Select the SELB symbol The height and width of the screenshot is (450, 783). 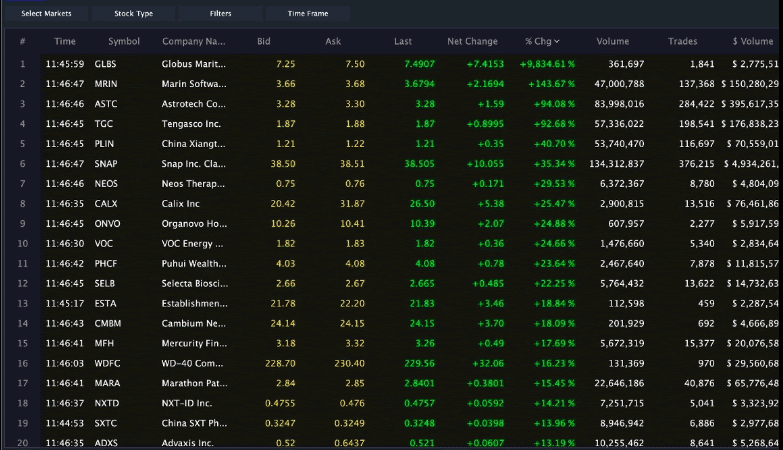(105, 284)
